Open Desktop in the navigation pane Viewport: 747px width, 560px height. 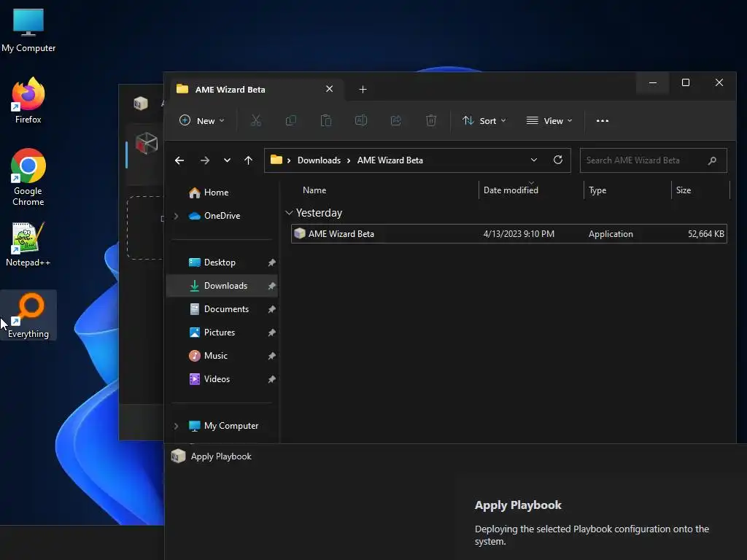point(220,262)
